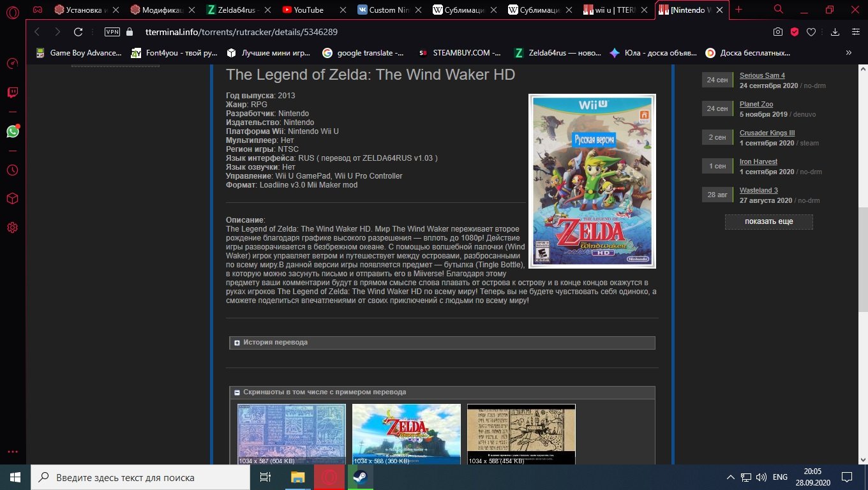Open WhatsApp messenger in sidebar

(12, 131)
